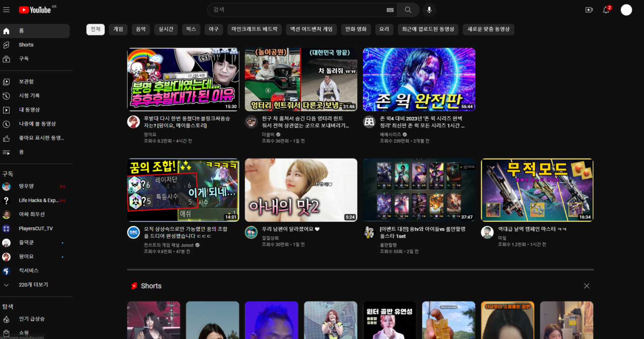Open the hamburger guide menu
The height and width of the screenshot is (339, 644).
6,10
